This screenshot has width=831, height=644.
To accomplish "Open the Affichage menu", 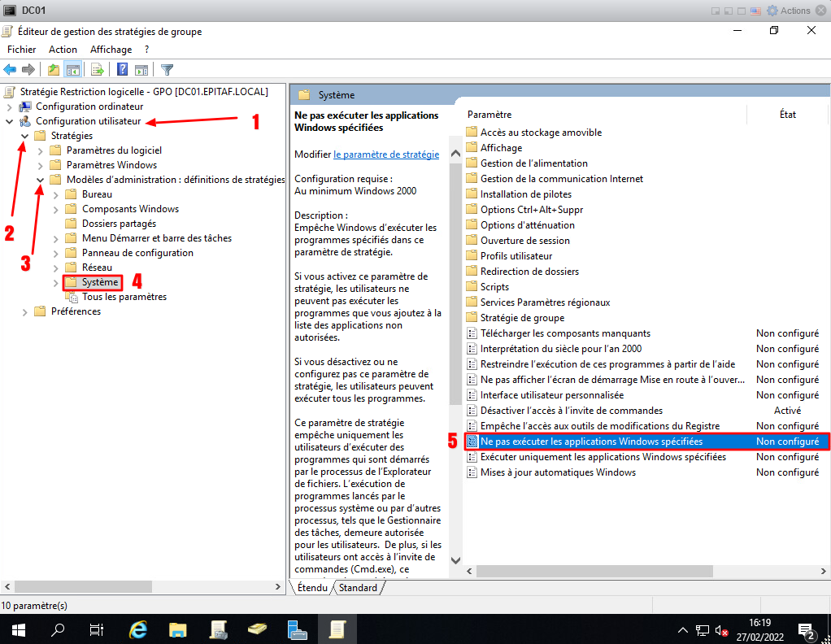I will coord(111,50).
